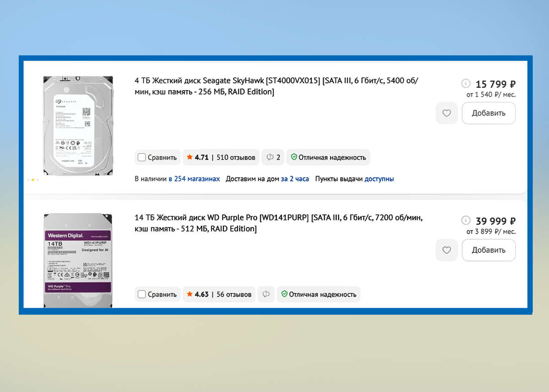Click the 'от 1 540 ₽/ мес.' installment text
The height and width of the screenshot is (392, 549).
[x=491, y=95]
